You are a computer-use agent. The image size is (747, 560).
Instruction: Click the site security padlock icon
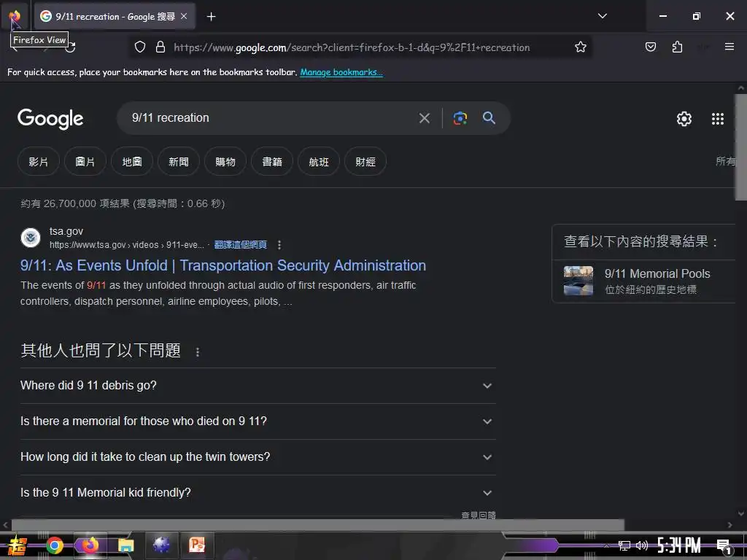[x=160, y=47]
